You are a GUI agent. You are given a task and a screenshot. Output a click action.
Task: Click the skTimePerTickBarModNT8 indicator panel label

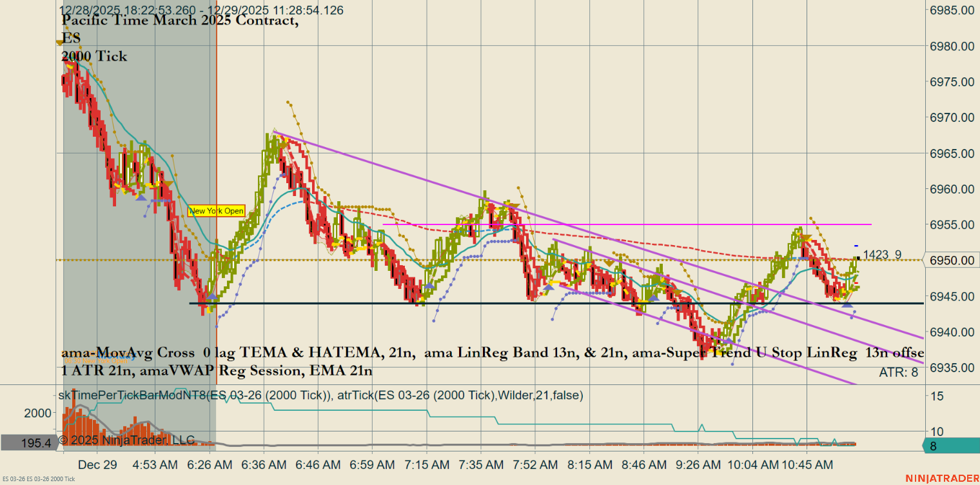click(x=320, y=395)
